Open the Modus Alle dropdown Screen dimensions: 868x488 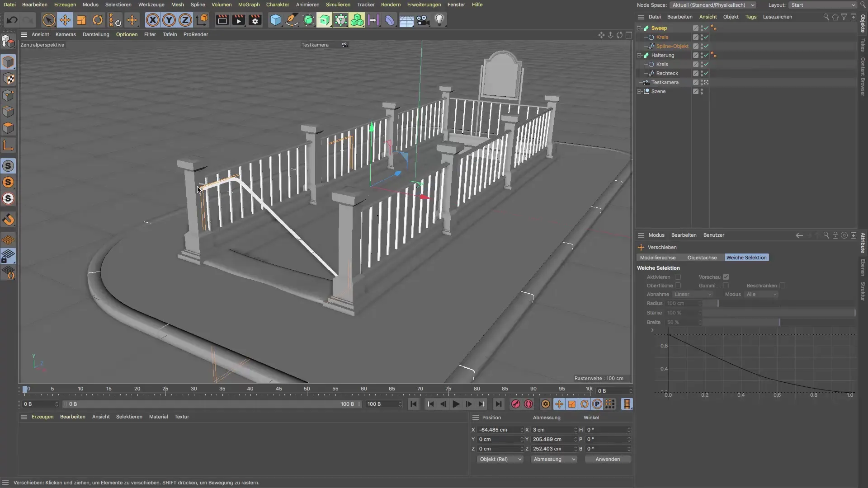(761, 294)
